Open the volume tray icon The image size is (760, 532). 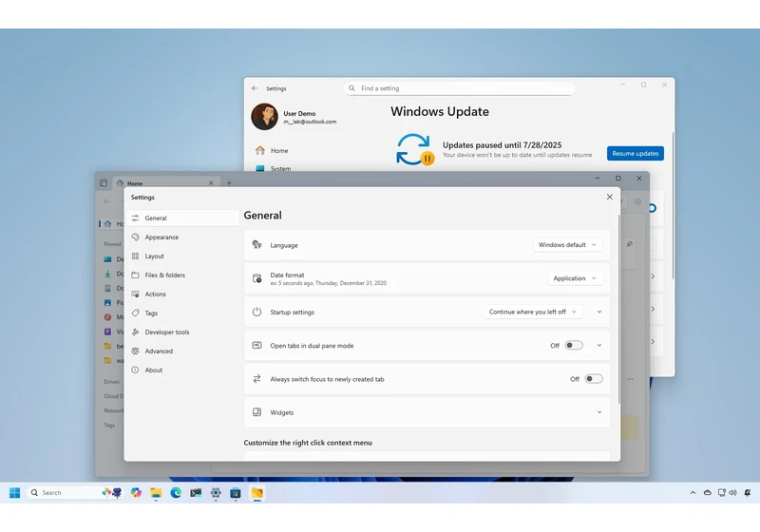click(x=732, y=493)
